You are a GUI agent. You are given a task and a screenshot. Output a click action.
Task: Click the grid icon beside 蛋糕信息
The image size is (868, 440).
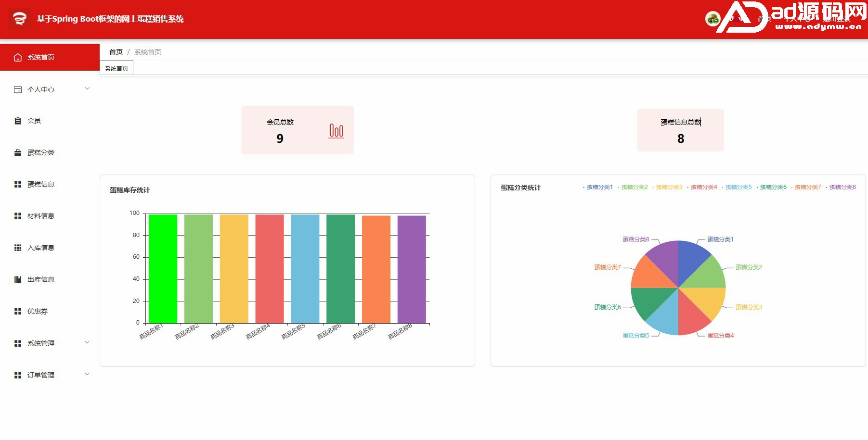[x=18, y=184]
